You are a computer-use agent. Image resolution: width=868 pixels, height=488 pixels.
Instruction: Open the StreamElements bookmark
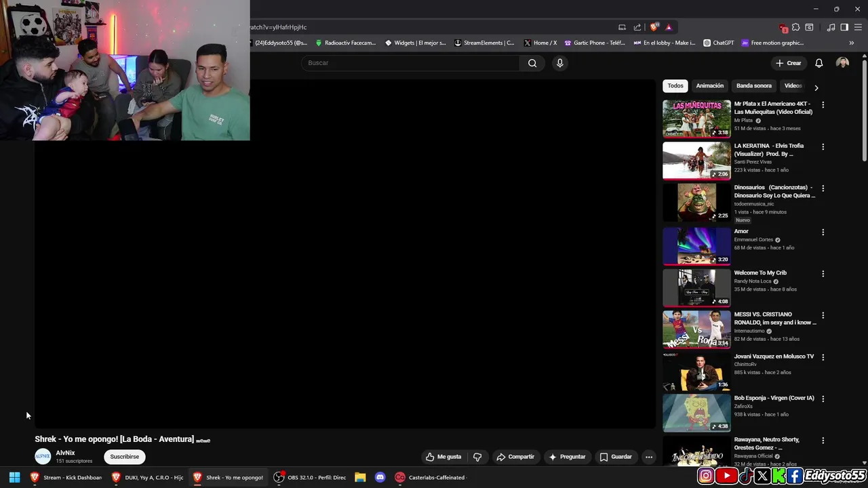click(484, 43)
